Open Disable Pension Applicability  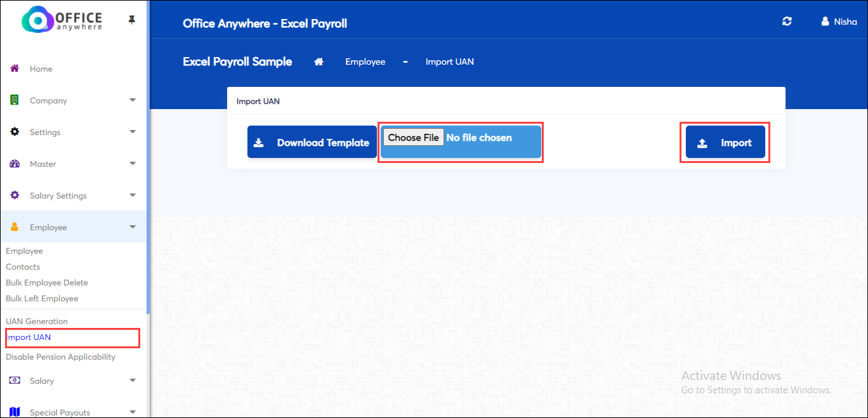[61, 357]
